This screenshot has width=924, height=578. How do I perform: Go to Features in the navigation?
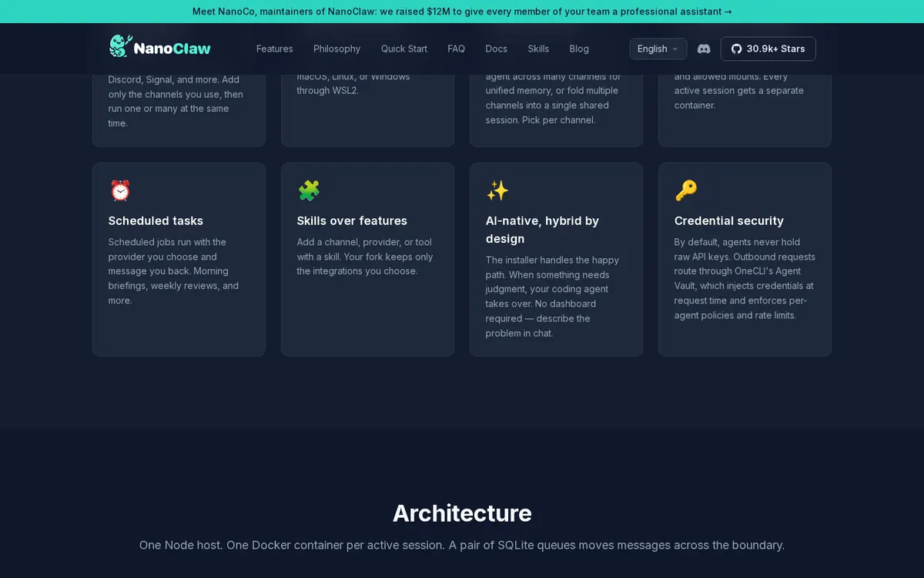(x=275, y=49)
